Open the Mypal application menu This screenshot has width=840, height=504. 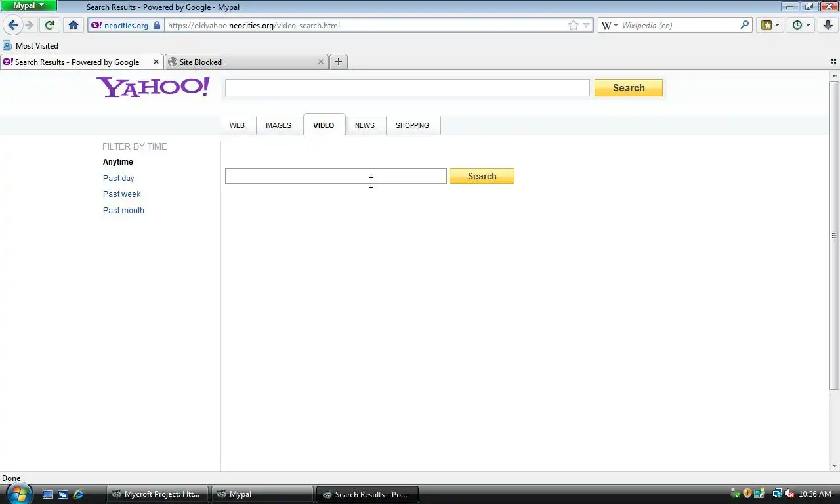pyautogui.click(x=29, y=5)
